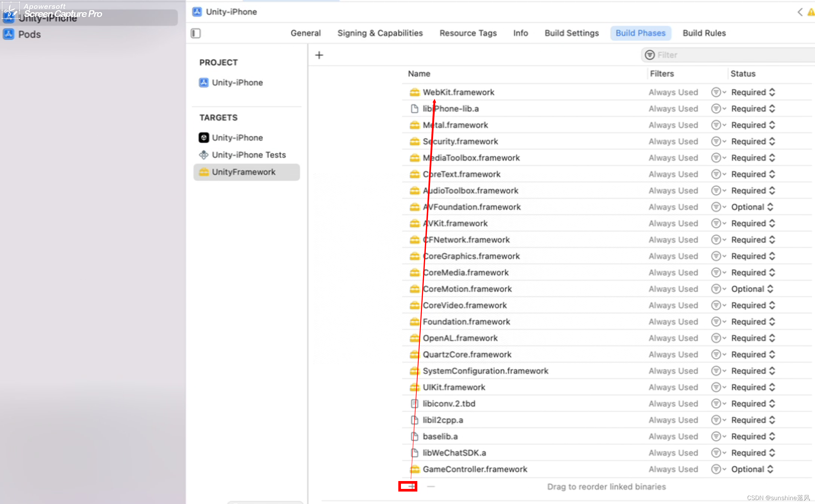The width and height of the screenshot is (815, 504).
Task: Switch to the Build Settings tab
Action: point(571,33)
